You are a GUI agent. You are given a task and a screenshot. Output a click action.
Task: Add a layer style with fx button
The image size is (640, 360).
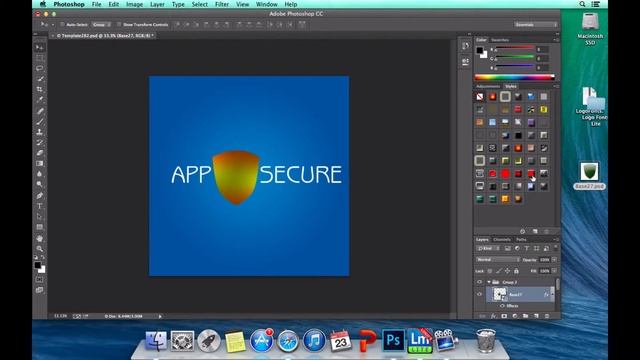click(493, 316)
